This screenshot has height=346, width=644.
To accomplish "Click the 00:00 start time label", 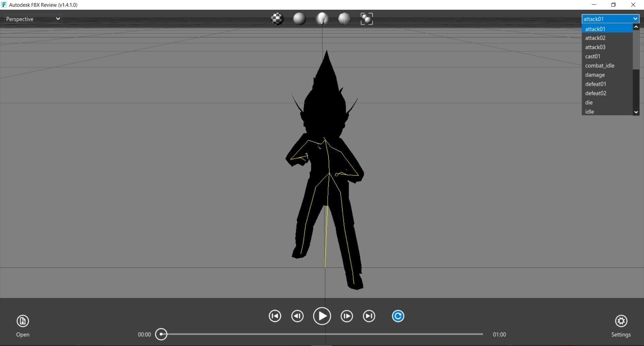I will 144,335.
